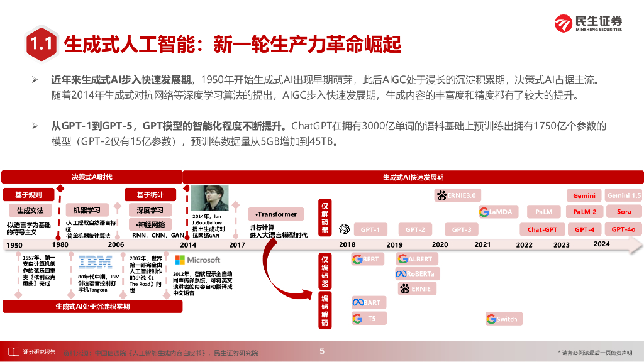644x362 pixels.
Task: Click the Sora box
Action: tap(624, 212)
